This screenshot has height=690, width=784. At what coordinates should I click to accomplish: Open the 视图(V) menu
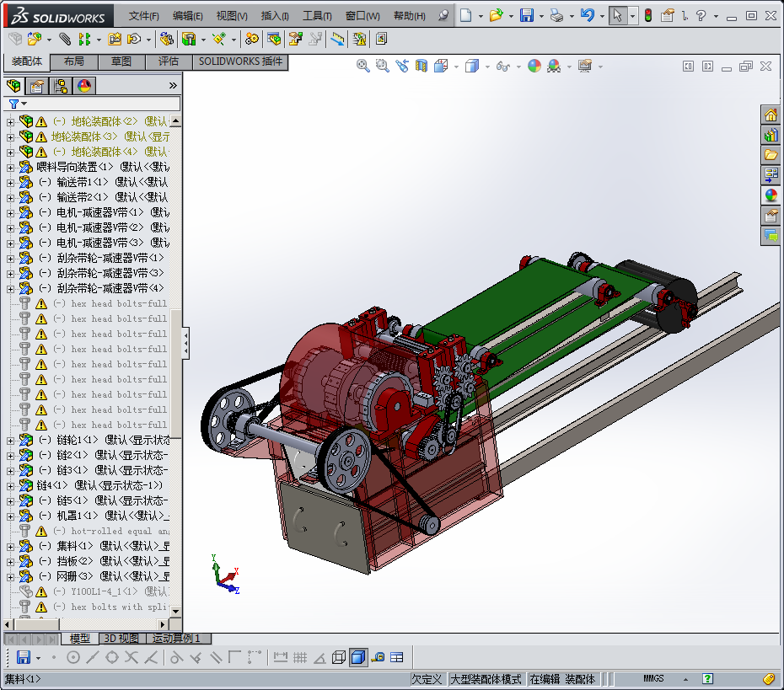tap(232, 16)
